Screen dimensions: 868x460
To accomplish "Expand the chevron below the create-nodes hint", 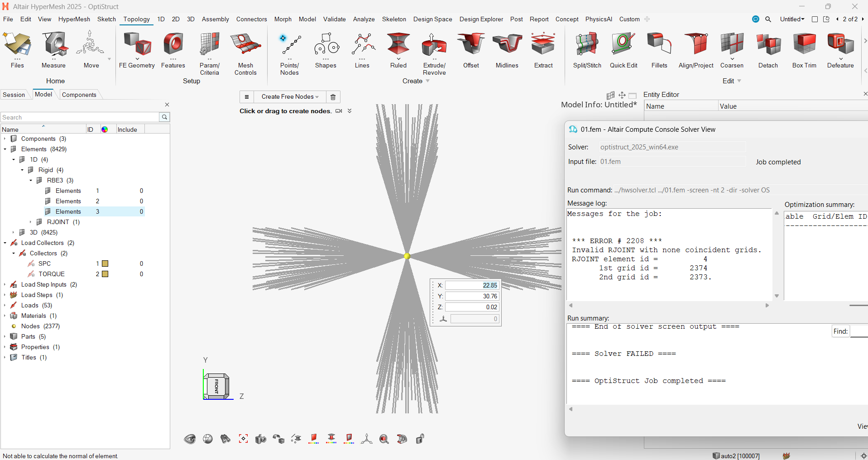I will pos(350,111).
